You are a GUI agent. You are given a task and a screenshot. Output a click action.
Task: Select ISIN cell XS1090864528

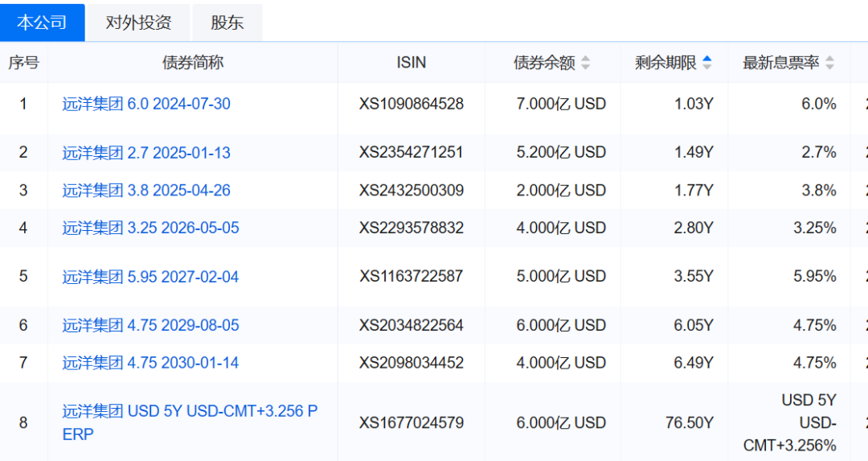pyautogui.click(x=411, y=104)
